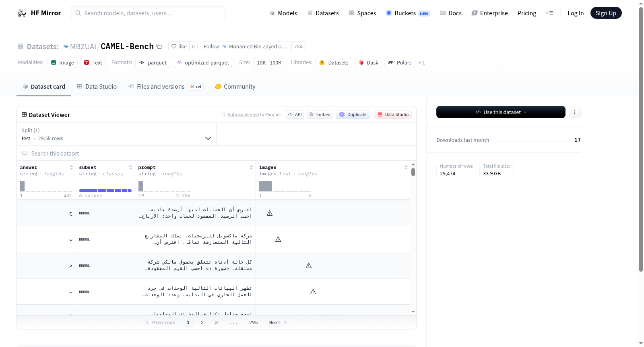Click the answer lengths histogram bar
The width and height of the screenshot is (644, 347).
point(23,186)
